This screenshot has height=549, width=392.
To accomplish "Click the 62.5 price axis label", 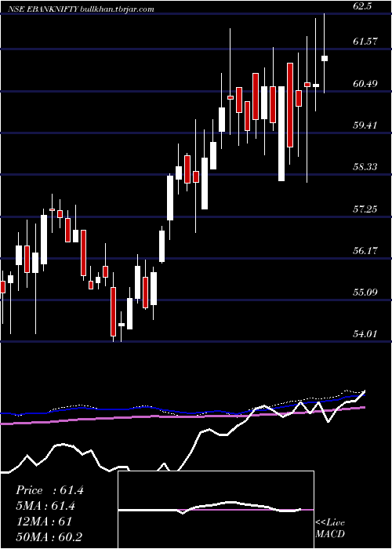I will pos(364,6).
